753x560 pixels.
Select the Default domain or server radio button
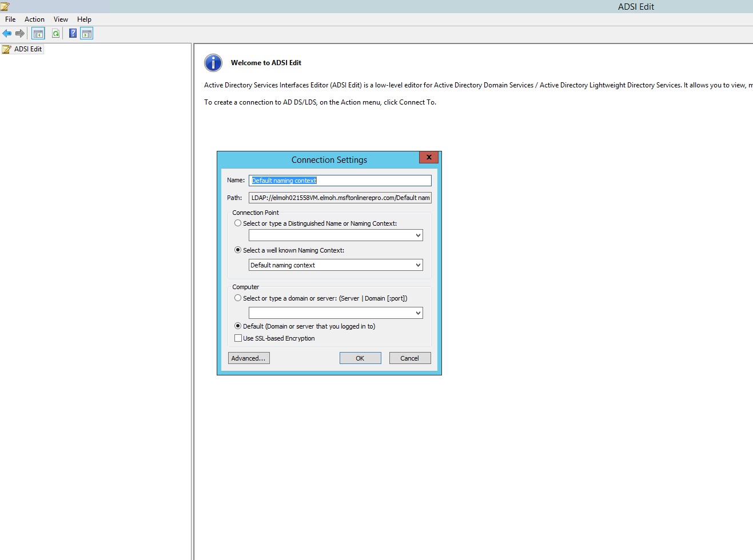238,326
